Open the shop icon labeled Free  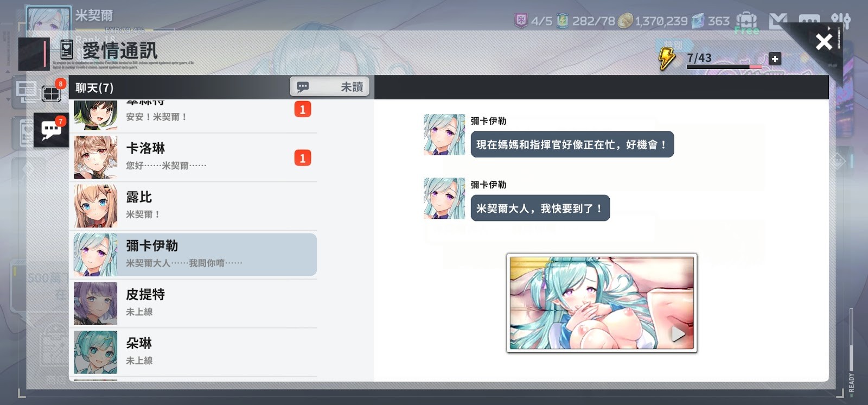pos(746,23)
